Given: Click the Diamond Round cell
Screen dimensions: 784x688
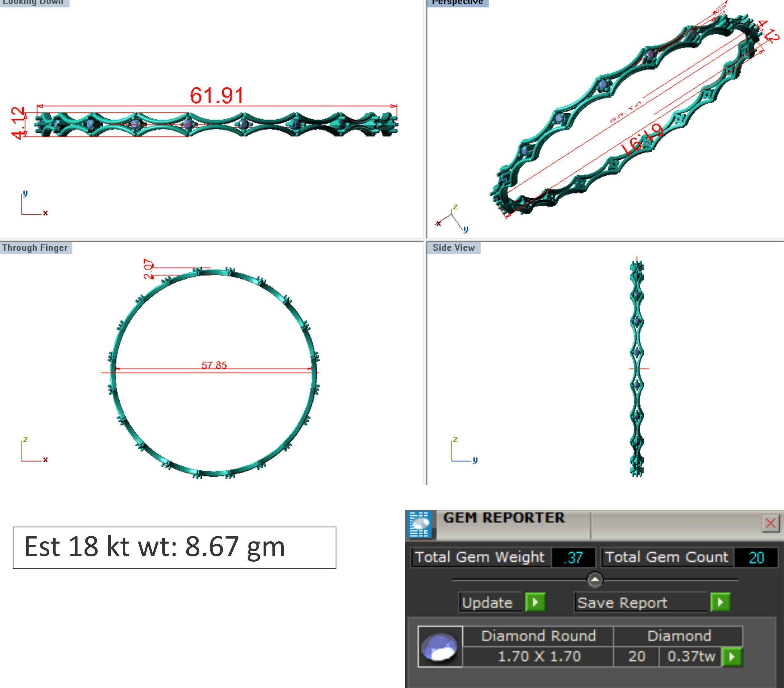Looking at the screenshot, I should coord(538,636).
